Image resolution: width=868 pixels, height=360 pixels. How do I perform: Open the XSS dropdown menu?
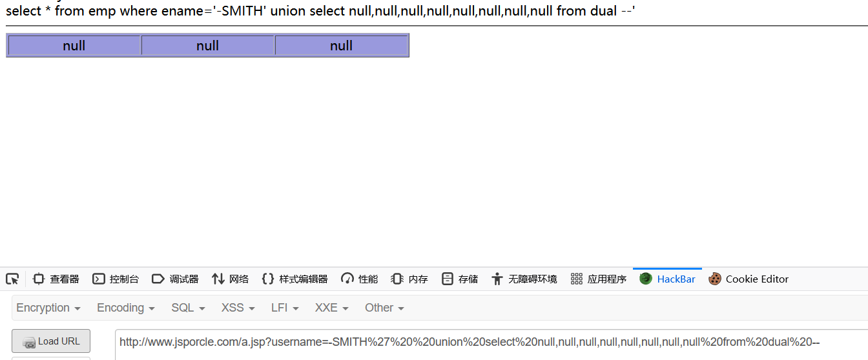click(238, 308)
